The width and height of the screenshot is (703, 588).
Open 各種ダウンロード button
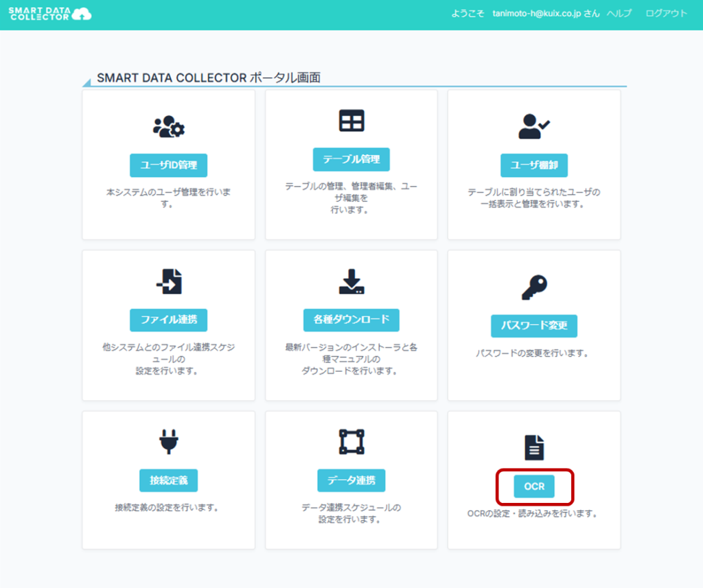[x=351, y=320]
